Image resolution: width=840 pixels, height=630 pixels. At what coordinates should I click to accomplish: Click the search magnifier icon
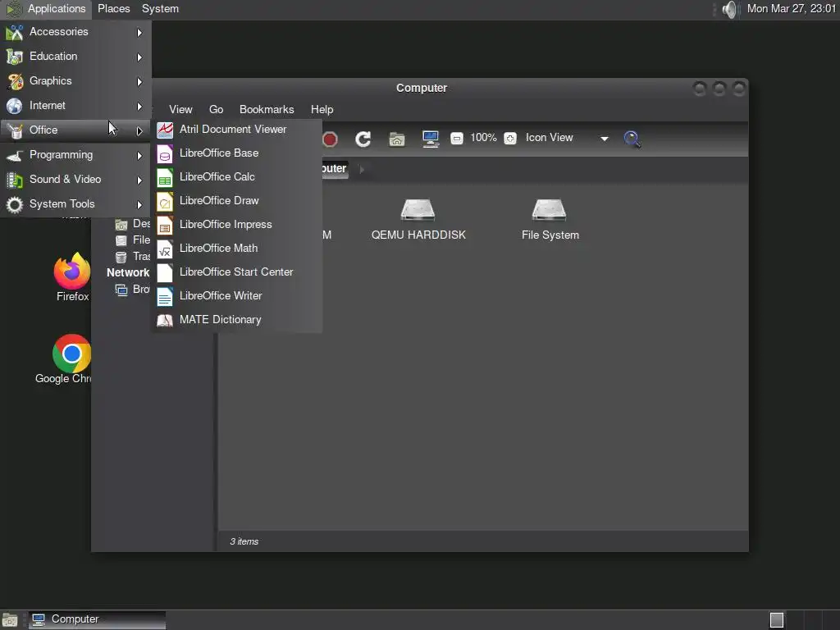[x=632, y=139]
